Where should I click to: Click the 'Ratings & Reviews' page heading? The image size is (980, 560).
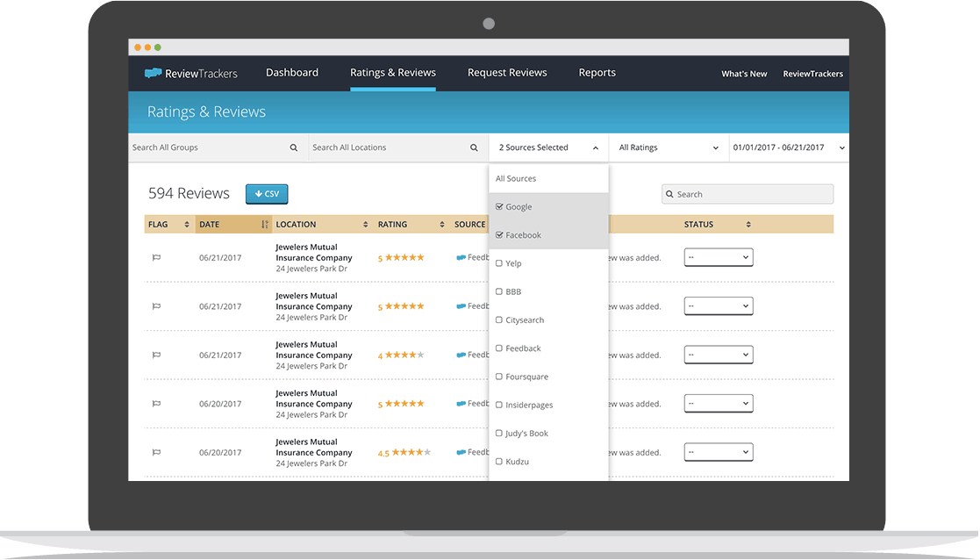click(x=206, y=111)
